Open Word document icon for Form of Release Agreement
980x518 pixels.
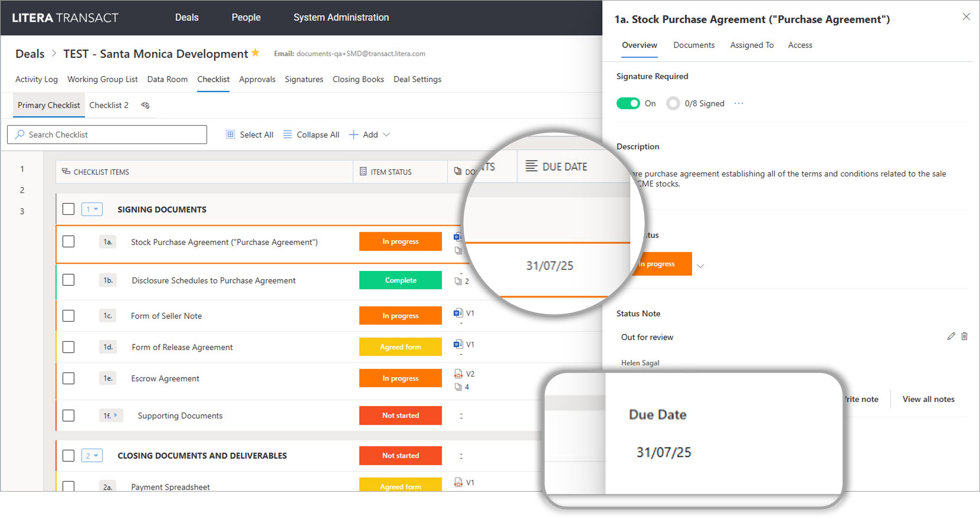point(458,344)
